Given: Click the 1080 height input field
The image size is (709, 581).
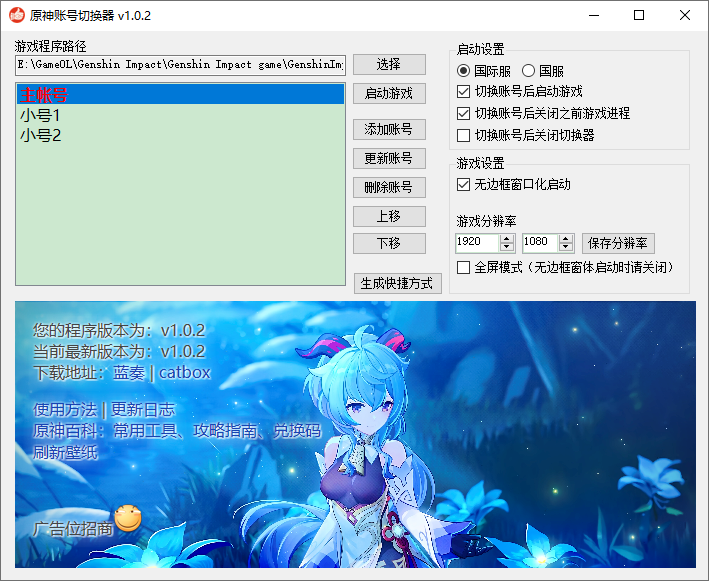Looking at the screenshot, I should (540, 243).
